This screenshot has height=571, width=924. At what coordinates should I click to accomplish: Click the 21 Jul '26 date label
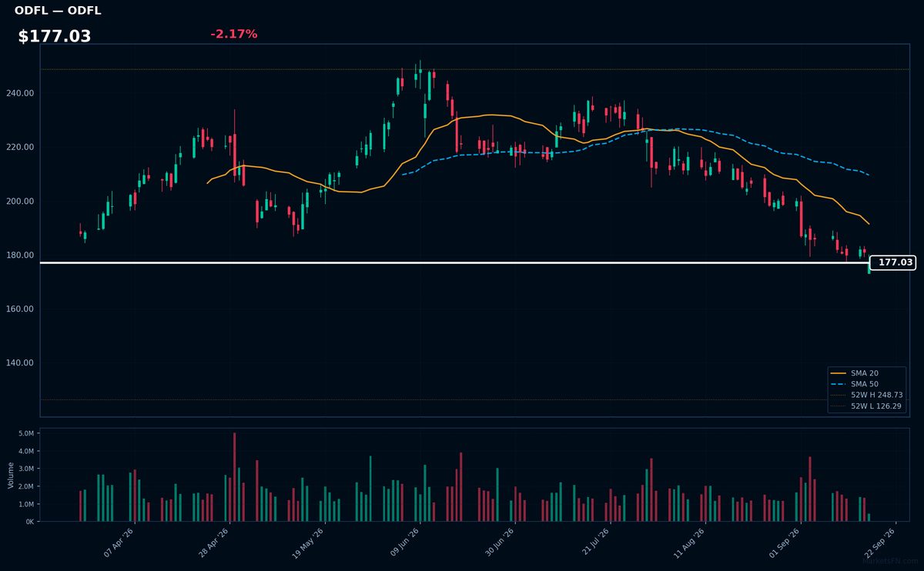tap(596, 542)
